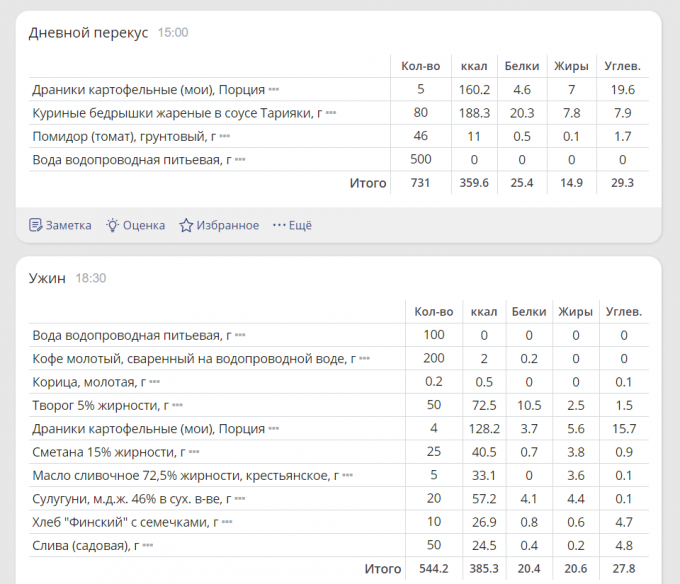
Task: Select the Ужин meal title
Action: click(47, 278)
